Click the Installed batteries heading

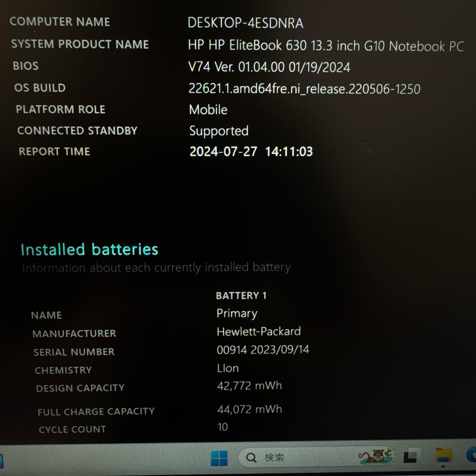[89, 250]
